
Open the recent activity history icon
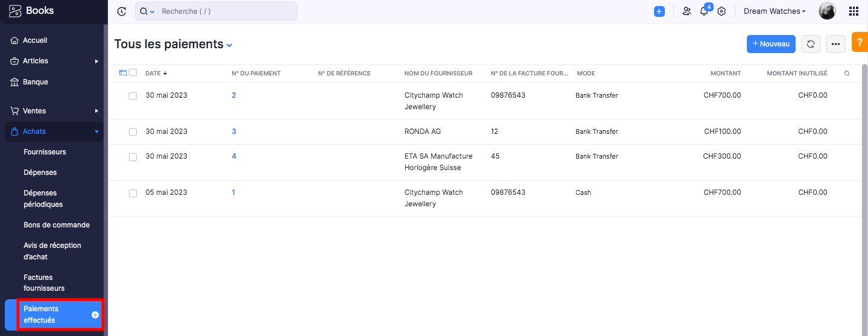122,11
